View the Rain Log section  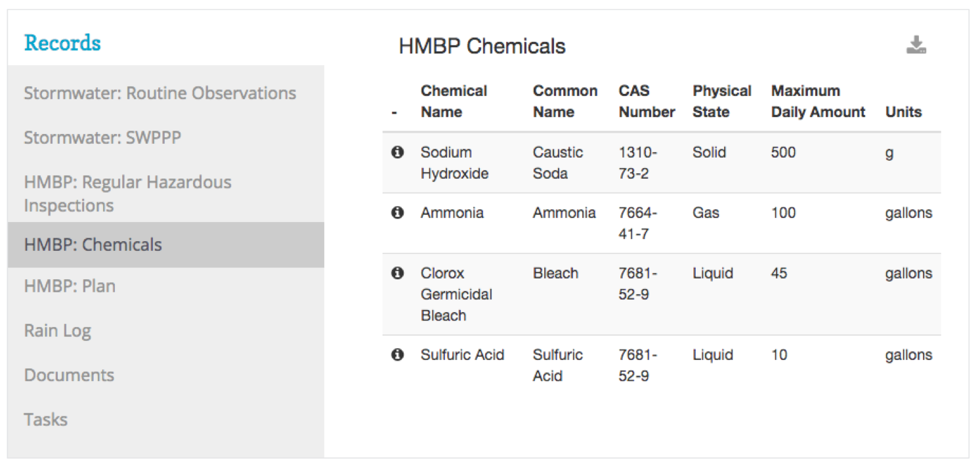[56, 330]
